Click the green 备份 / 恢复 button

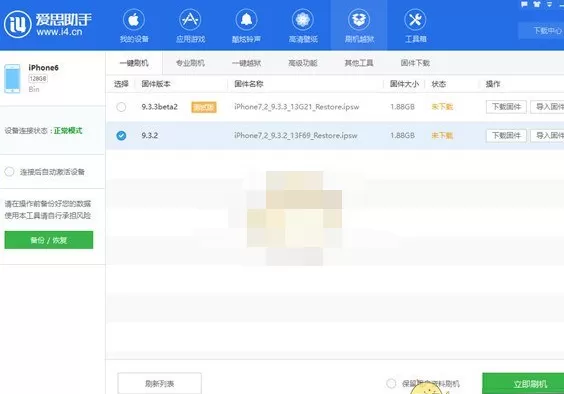[x=49, y=240]
